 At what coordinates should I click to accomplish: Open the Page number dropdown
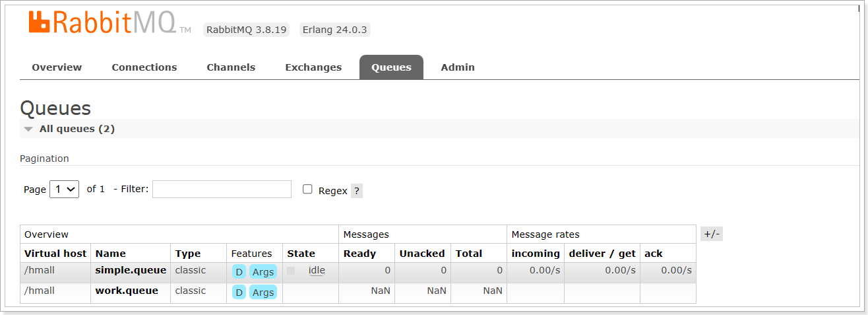(x=65, y=189)
